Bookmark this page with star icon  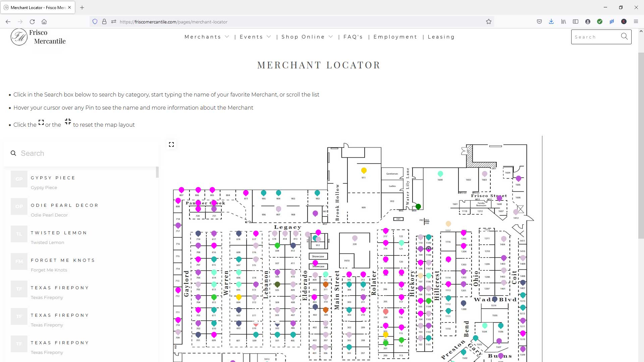pos(489,22)
